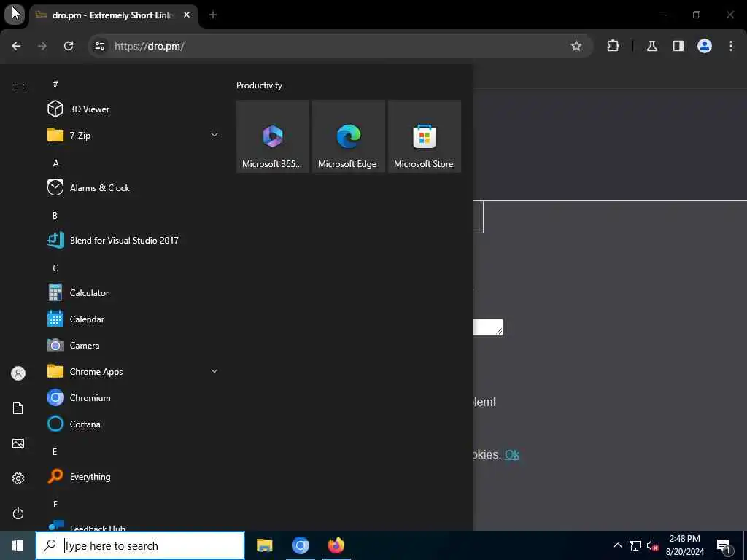The image size is (747, 560).
Task: Click the E letter header in app list
Action: tap(55, 451)
